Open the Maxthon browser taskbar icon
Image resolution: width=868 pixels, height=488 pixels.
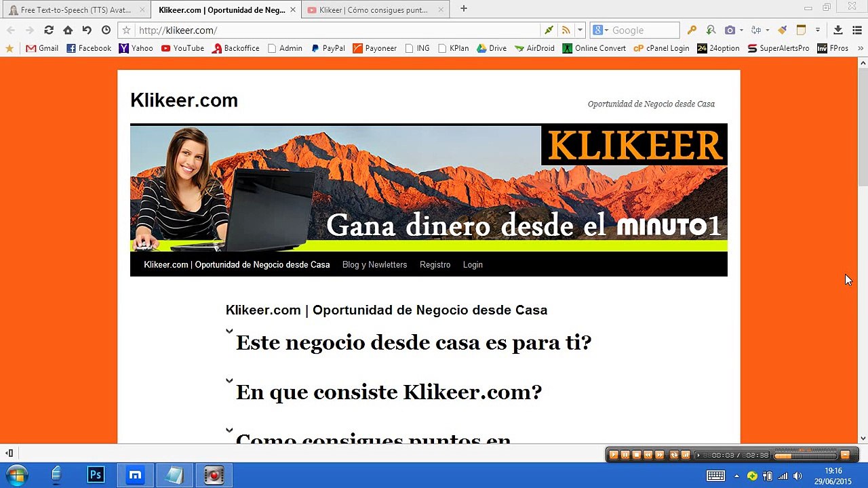[136, 475]
